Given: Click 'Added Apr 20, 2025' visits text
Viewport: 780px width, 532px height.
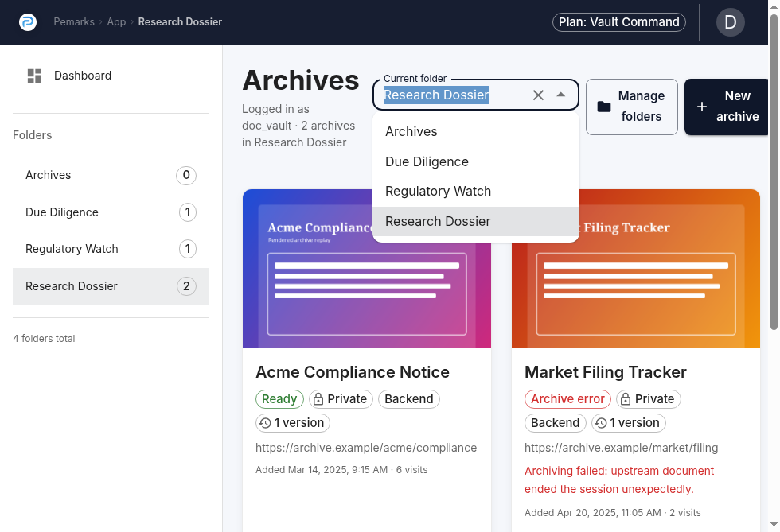Looking at the screenshot, I should 612,513.
